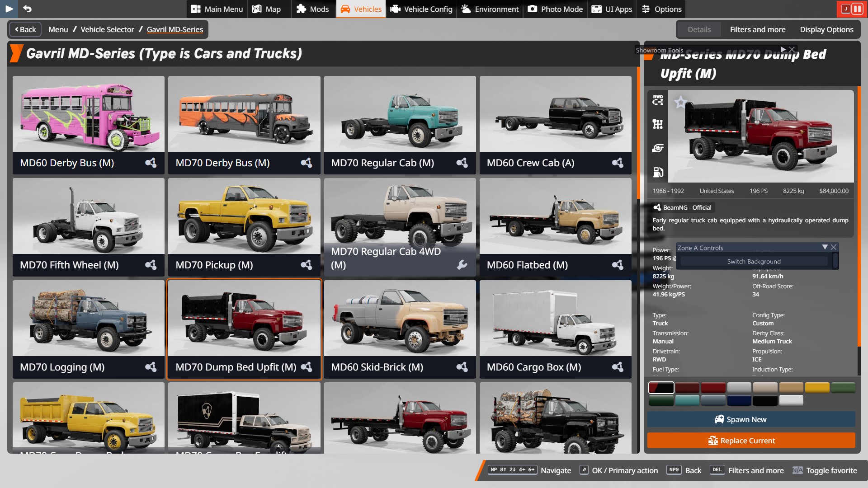Click the favorite star on vehicle preview
The width and height of the screenshot is (868, 488).
click(680, 103)
